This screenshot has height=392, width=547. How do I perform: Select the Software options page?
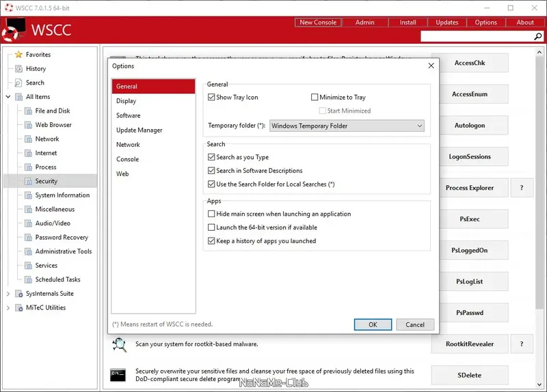[153, 115]
